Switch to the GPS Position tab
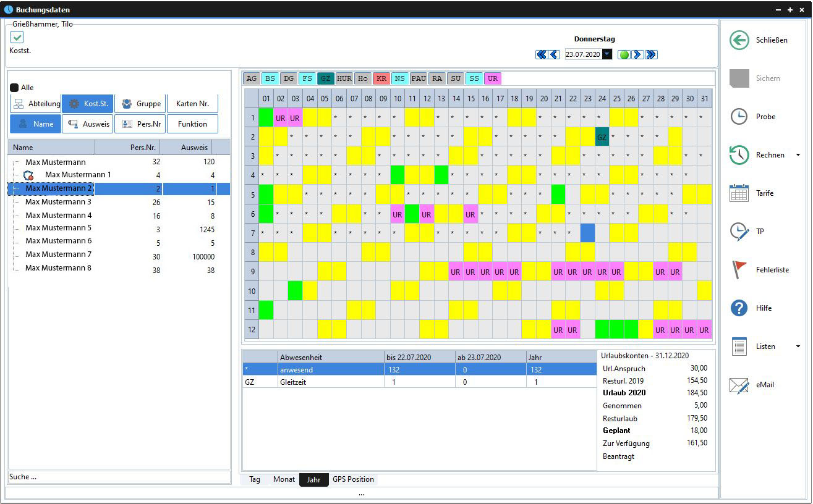 click(353, 479)
